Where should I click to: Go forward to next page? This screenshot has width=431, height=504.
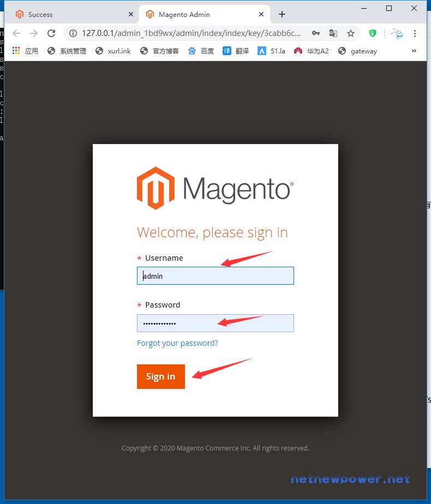pyautogui.click(x=34, y=33)
